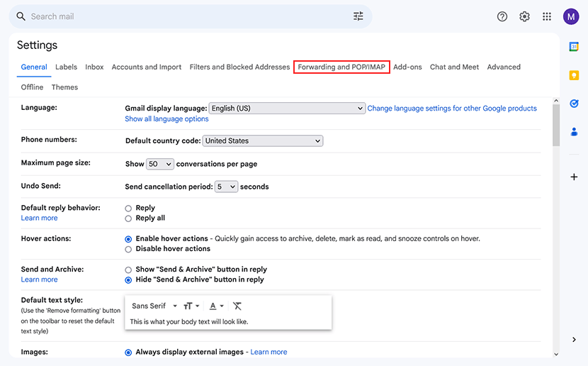Click Change language settings for other Google products
The width and height of the screenshot is (588, 366).
[452, 108]
